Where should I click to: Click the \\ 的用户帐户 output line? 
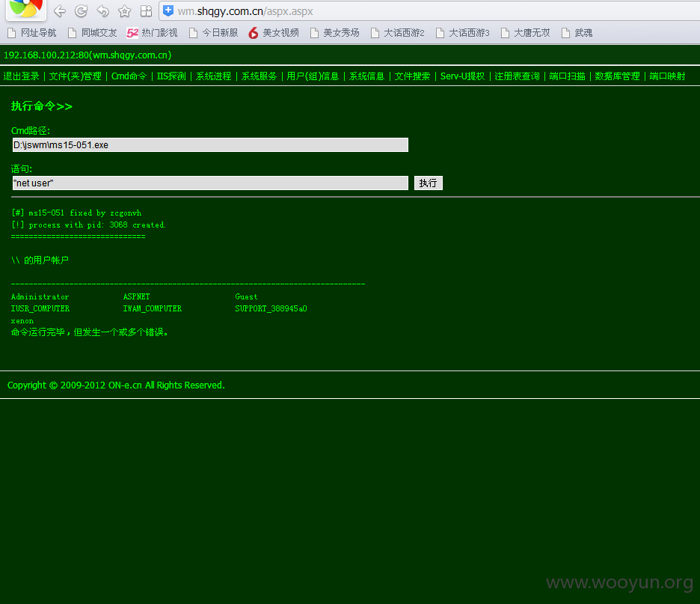click(x=40, y=260)
